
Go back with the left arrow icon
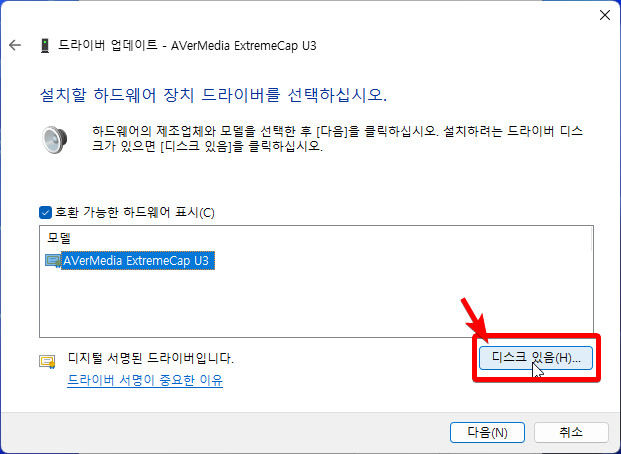tap(15, 45)
